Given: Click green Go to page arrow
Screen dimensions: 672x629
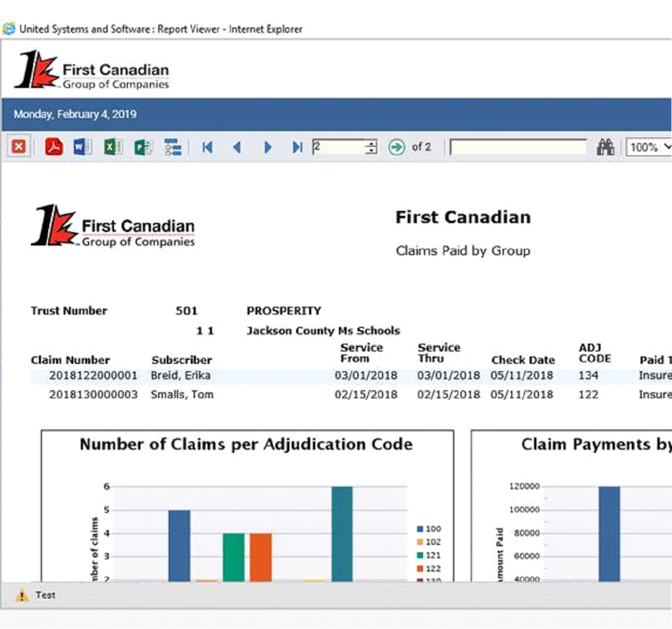Looking at the screenshot, I should [x=397, y=147].
